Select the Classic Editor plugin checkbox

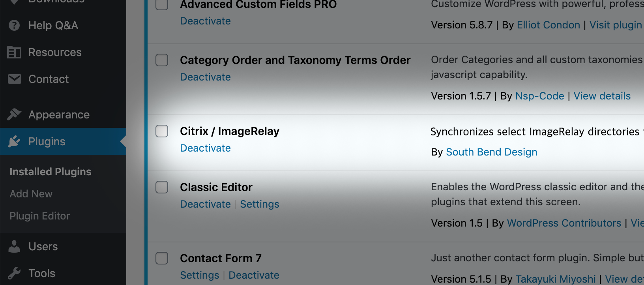pyautogui.click(x=162, y=187)
